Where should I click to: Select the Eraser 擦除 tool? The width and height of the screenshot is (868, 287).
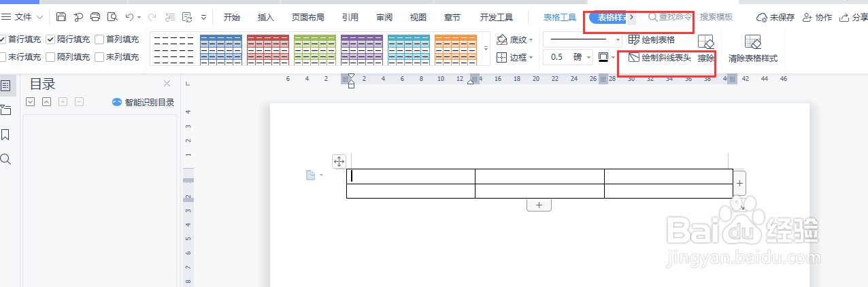705,50
